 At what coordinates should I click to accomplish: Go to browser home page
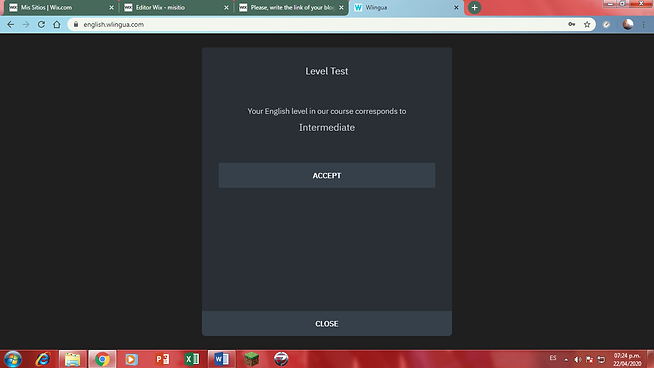[x=57, y=25]
